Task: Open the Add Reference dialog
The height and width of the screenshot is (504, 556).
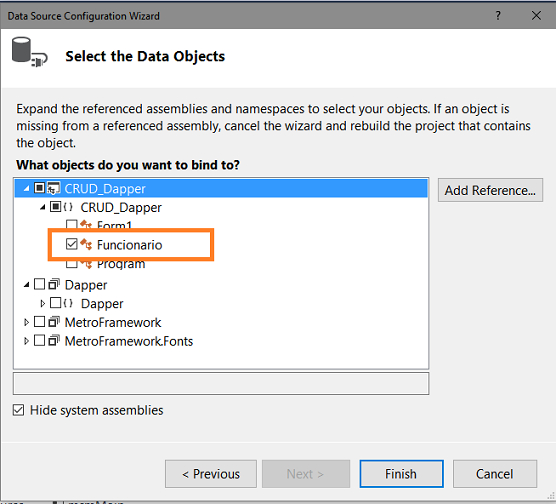Action: click(490, 190)
